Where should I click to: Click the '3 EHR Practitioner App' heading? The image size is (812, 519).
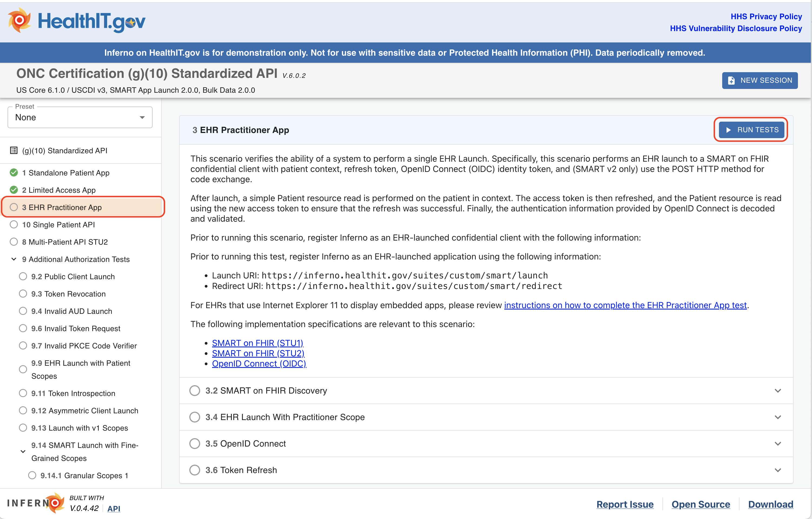[x=241, y=130]
